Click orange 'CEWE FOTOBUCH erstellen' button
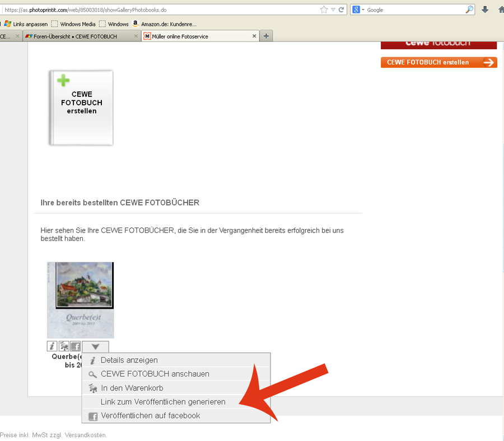 coord(438,62)
